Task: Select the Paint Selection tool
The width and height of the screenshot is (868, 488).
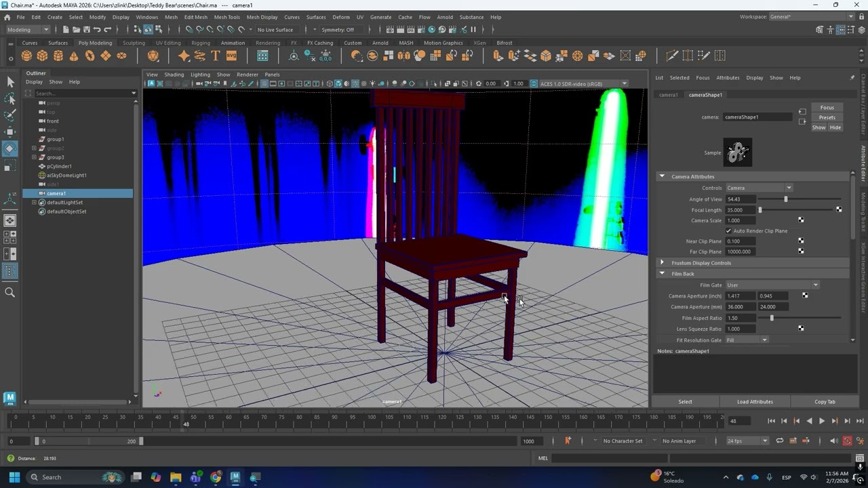Action: pos(9,115)
